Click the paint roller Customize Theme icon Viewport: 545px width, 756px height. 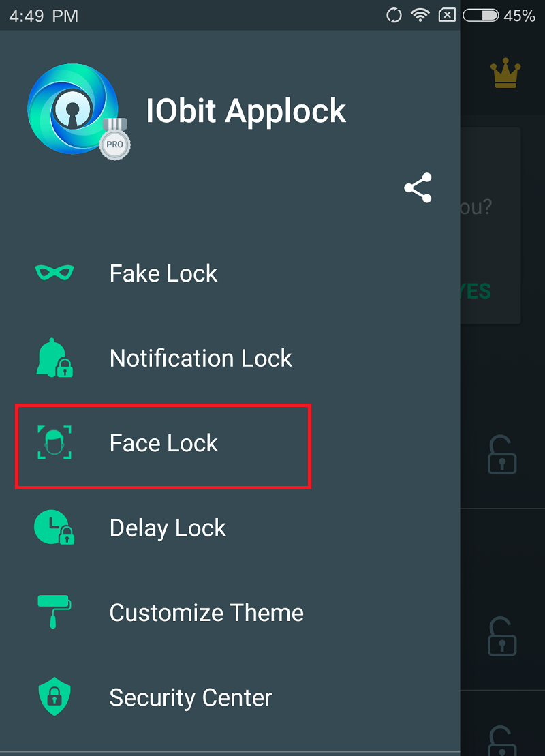[x=54, y=611]
